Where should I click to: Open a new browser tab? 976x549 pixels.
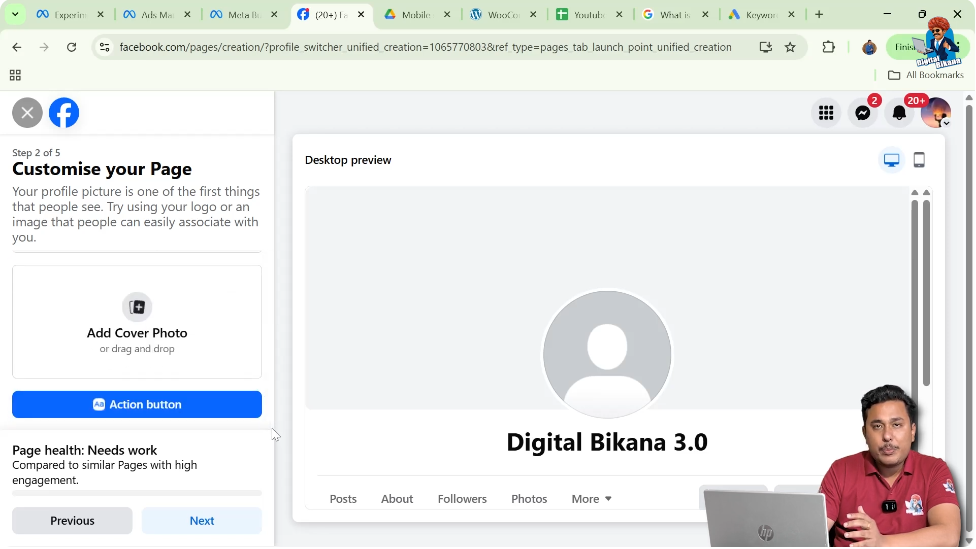pos(819,14)
